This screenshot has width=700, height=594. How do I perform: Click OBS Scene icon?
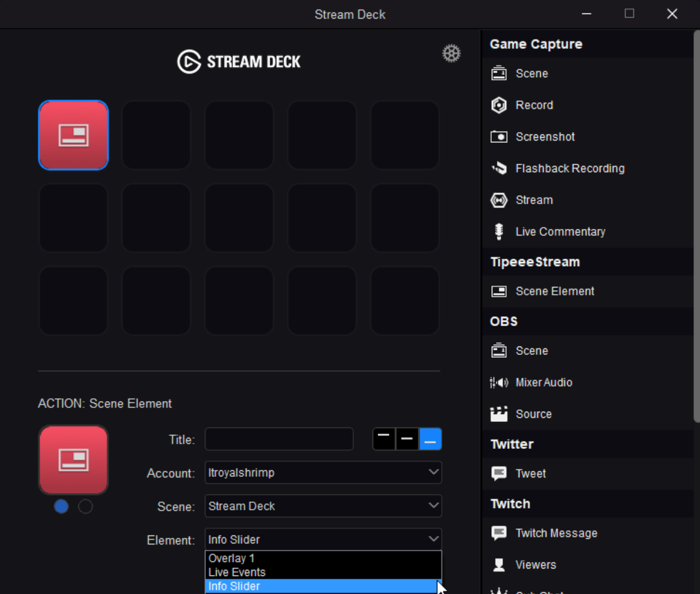point(499,350)
